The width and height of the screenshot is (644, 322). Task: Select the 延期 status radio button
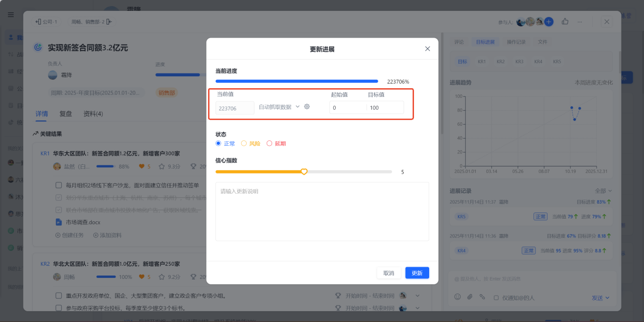(269, 143)
